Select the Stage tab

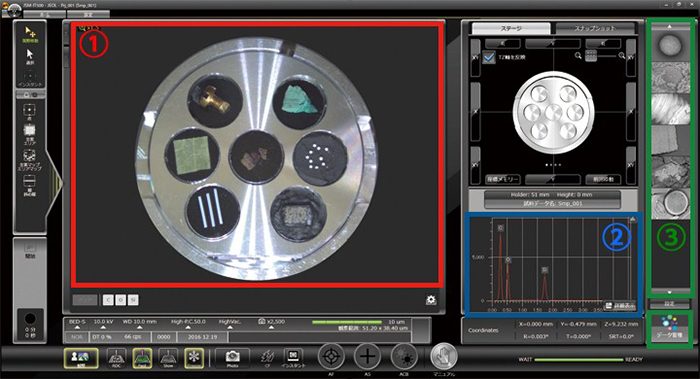[511, 28]
